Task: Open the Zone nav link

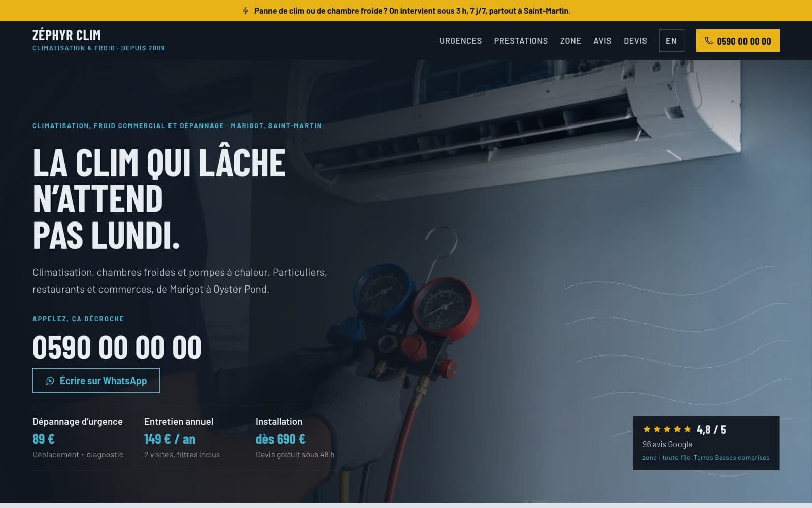Action: point(570,41)
